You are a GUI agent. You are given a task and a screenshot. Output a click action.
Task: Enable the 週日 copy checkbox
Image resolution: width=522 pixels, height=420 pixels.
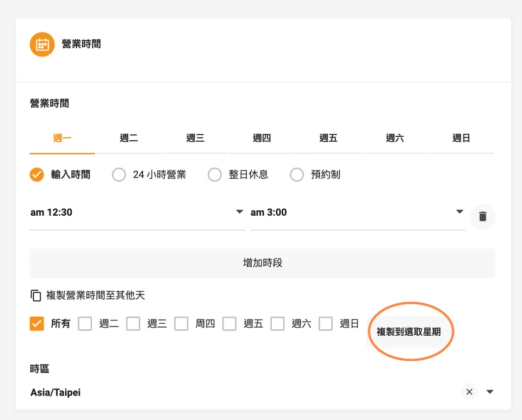coord(326,324)
